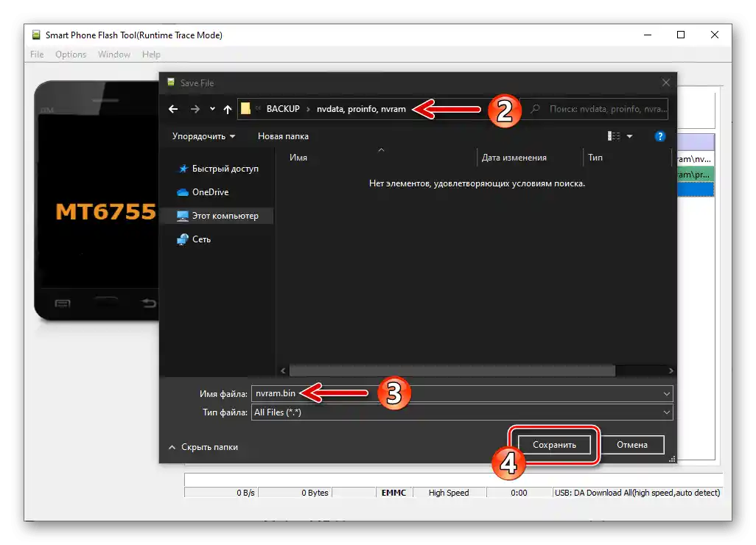Screen dimensions: 756x545
Task: Maximize the Smart Phone Flash Tool window
Action: pyautogui.click(x=681, y=35)
